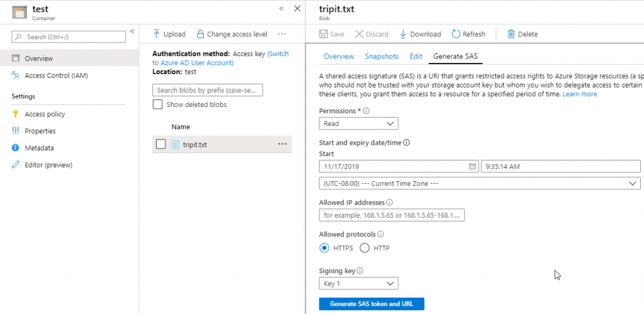The width and height of the screenshot is (644, 314).
Task: Click the search magnifier icon in sidebar
Action: pos(18,37)
